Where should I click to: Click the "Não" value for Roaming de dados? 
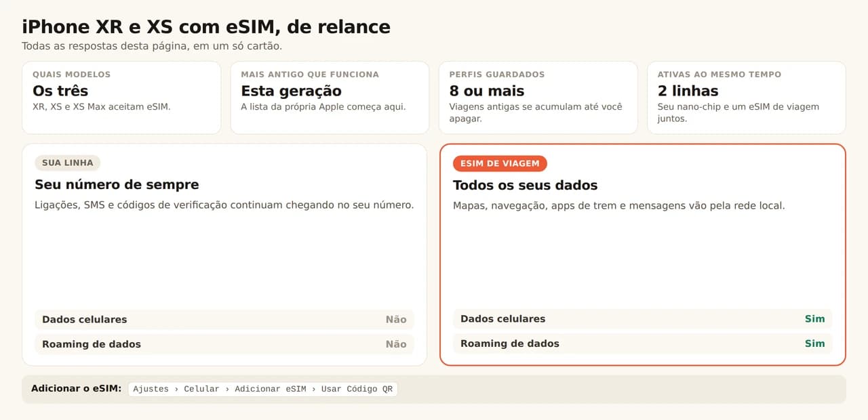pos(396,344)
